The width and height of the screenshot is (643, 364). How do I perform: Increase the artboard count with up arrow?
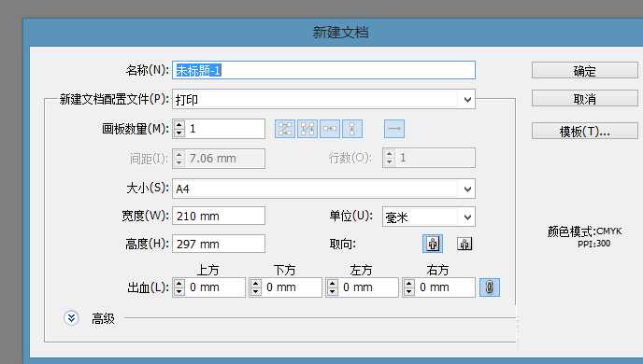point(179,124)
